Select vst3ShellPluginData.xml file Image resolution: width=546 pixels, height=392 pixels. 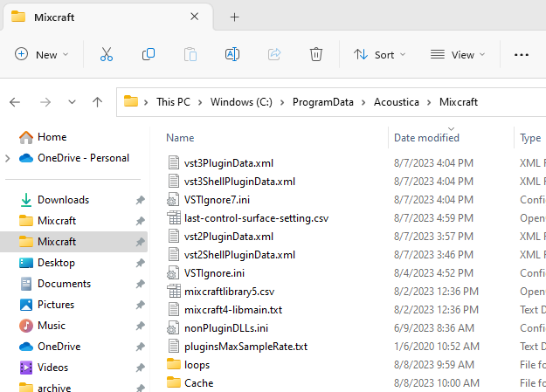pyautogui.click(x=239, y=182)
